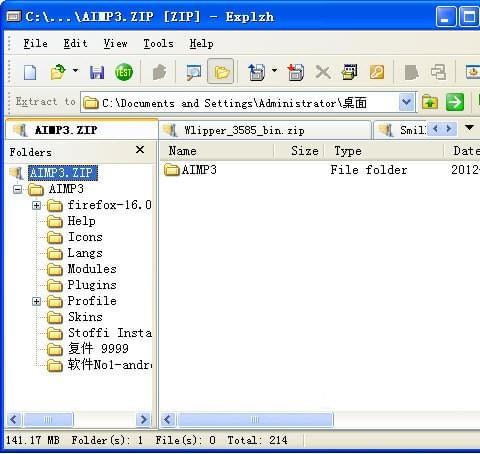Click the tab scroll left arrow

click(x=435, y=128)
